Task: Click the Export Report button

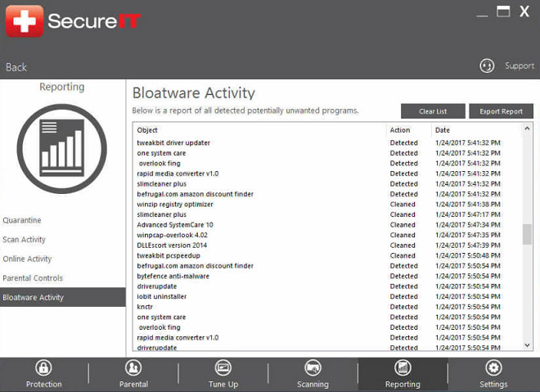Action: pos(501,111)
